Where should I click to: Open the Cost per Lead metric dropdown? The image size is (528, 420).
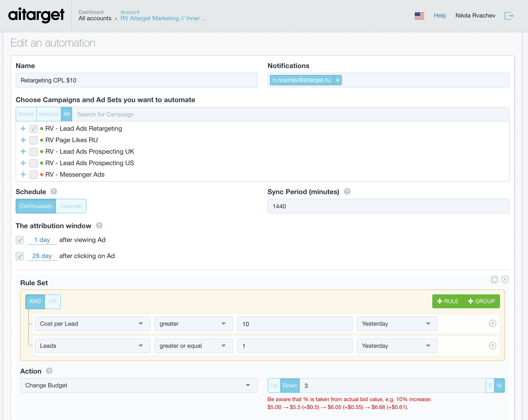[x=93, y=324]
